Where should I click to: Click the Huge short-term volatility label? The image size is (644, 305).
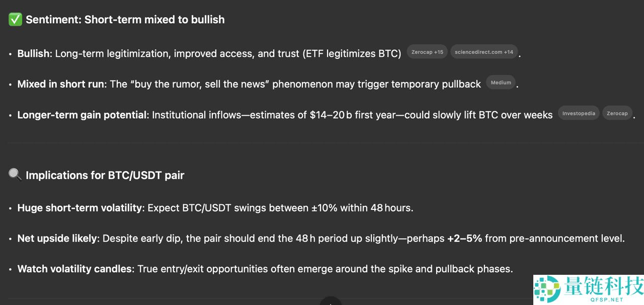[79, 208]
